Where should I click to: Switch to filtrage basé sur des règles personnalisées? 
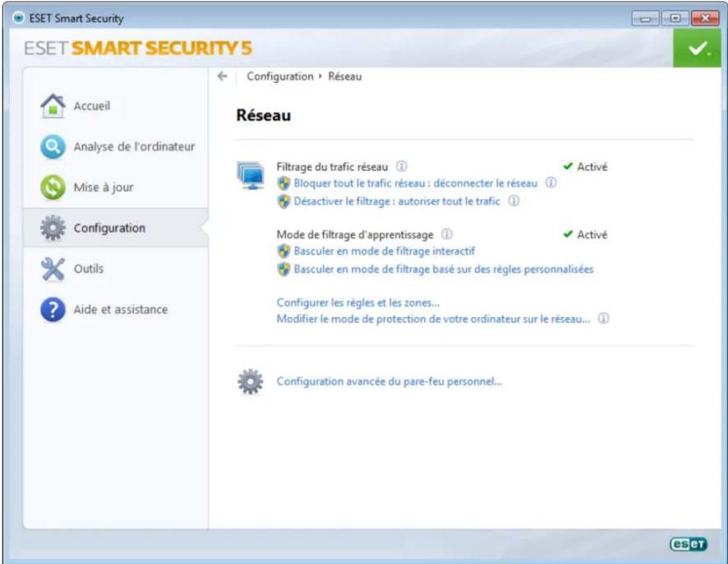(x=444, y=269)
